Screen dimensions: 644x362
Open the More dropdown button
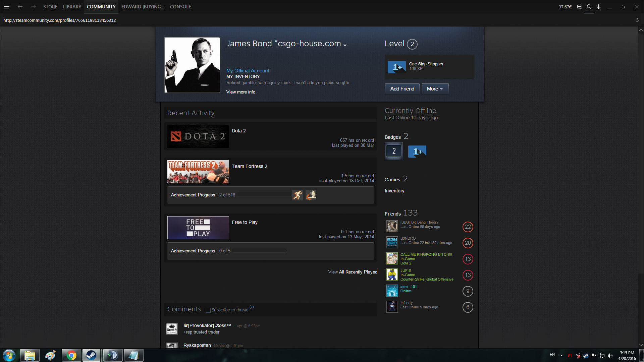pos(435,89)
